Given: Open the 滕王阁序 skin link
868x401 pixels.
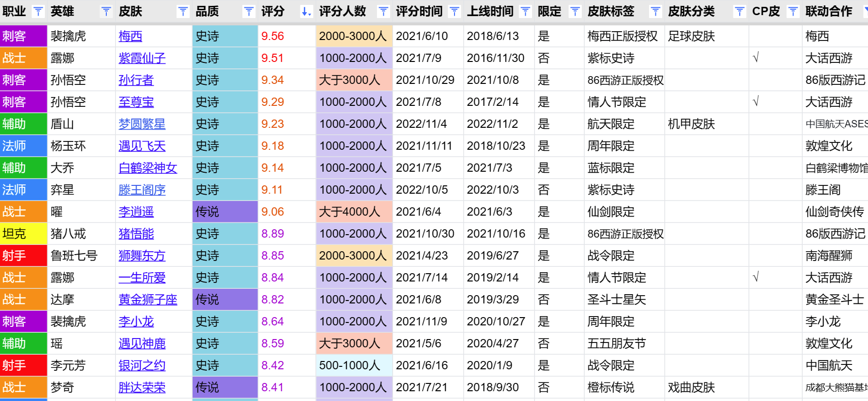Looking at the screenshot, I should 142,190.
